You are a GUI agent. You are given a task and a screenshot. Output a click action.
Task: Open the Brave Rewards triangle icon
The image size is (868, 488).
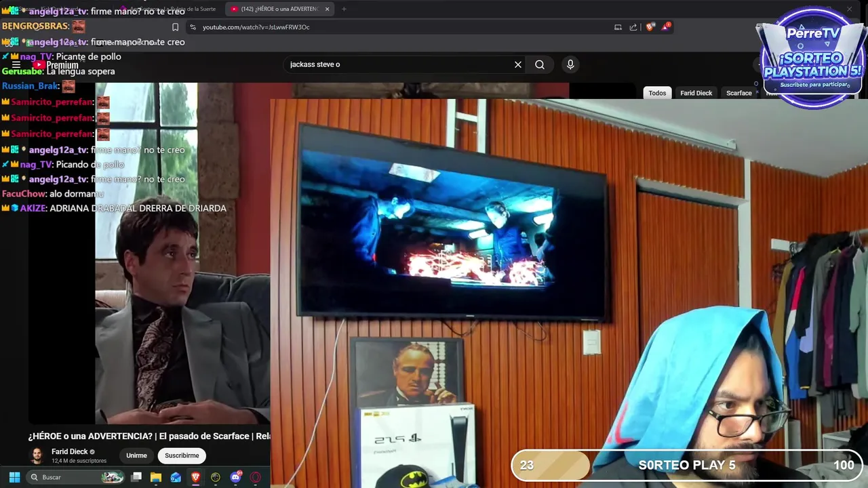pyautogui.click(x=666, y=27)
